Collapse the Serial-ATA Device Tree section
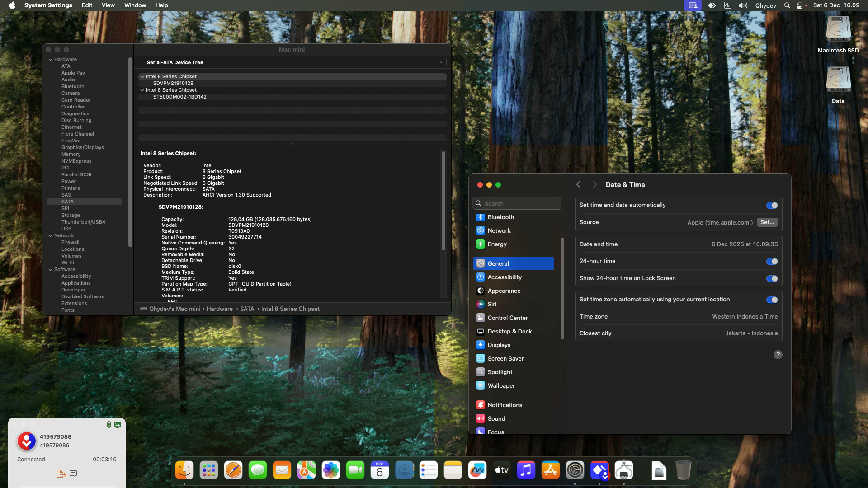868x488 pixels. click(441, 62)
